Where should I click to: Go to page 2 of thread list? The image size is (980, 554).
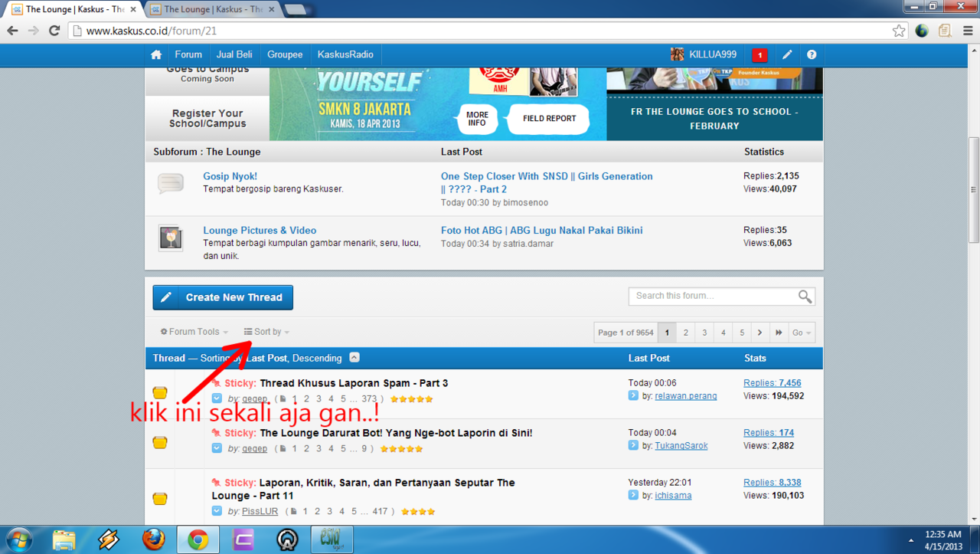[686, 333]
